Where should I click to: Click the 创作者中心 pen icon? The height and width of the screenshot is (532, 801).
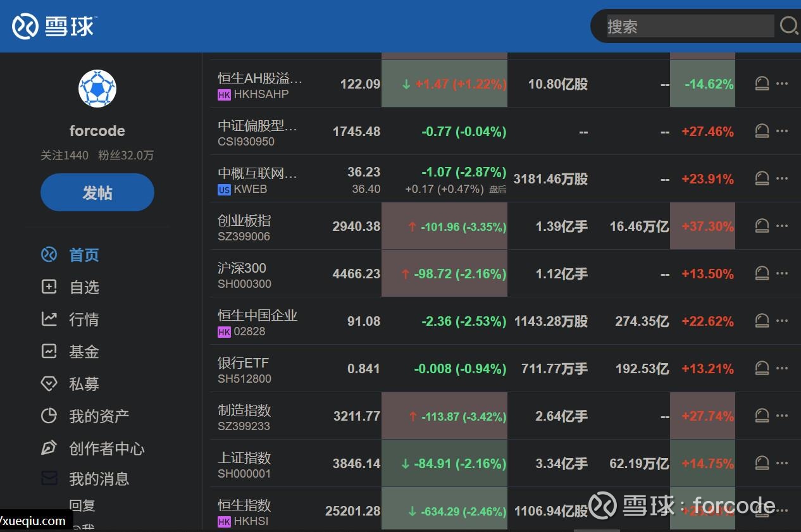tap(49, 448)
